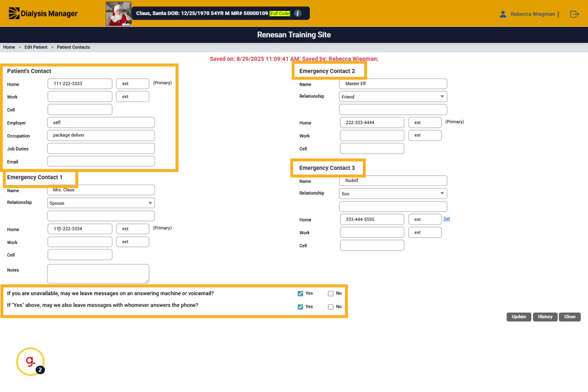Click Set link for Contact 3 home phone
Viewport: 588px width, 392px height.
point(446,219)
